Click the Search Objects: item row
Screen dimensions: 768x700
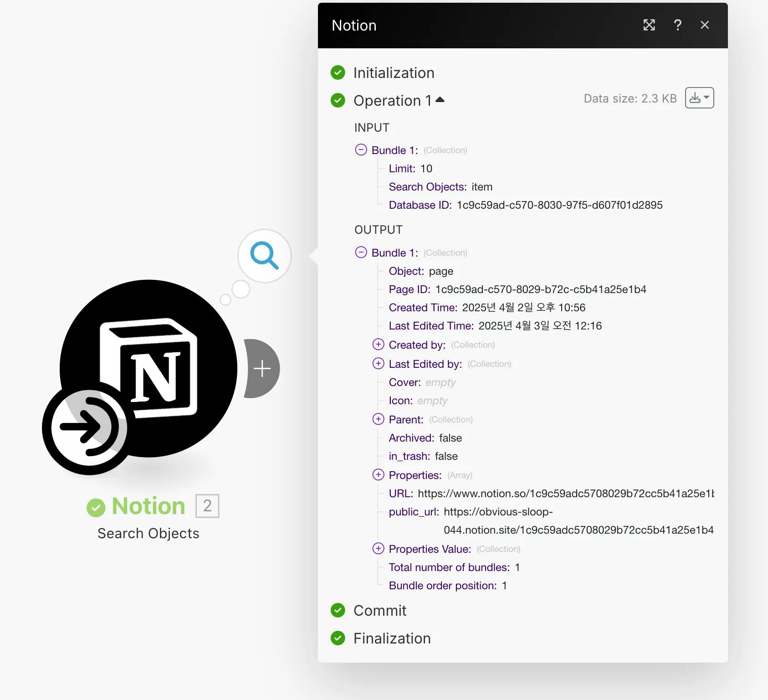pyautogui.click(x=440, y=187)
